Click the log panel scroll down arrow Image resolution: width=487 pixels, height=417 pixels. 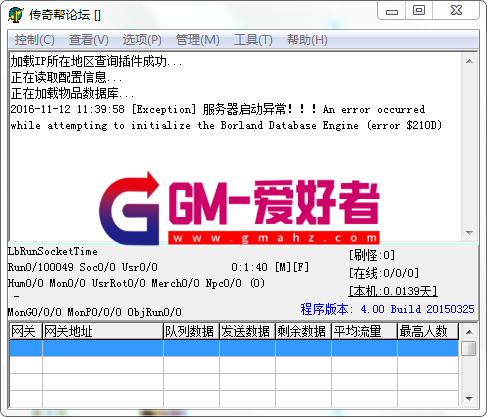(x=469, y=233)
